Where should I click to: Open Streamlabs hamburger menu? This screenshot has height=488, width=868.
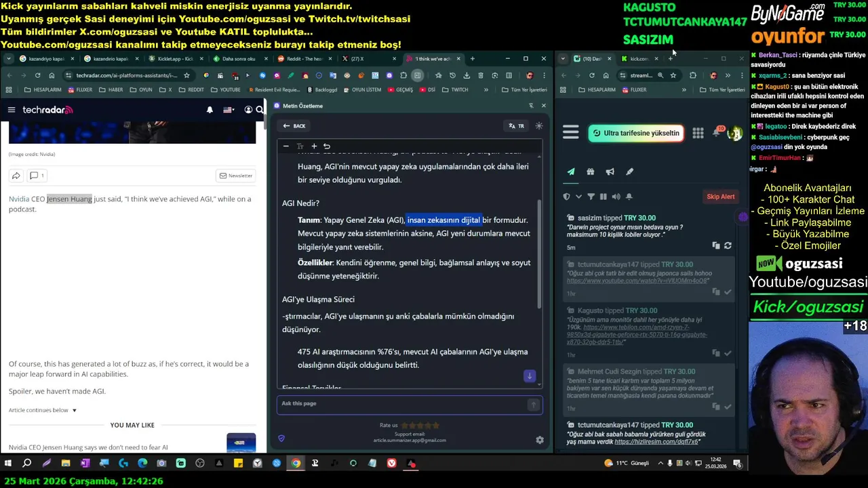point(571,133)
